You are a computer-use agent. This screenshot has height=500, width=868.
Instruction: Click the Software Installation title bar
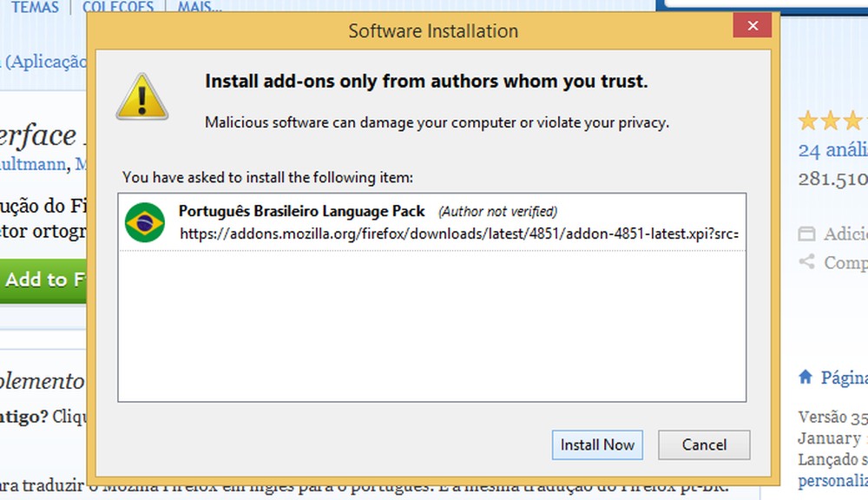point(432,31)
